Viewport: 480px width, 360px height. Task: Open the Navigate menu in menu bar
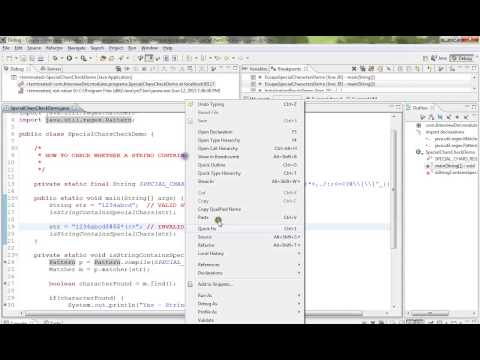pos(77,48)
